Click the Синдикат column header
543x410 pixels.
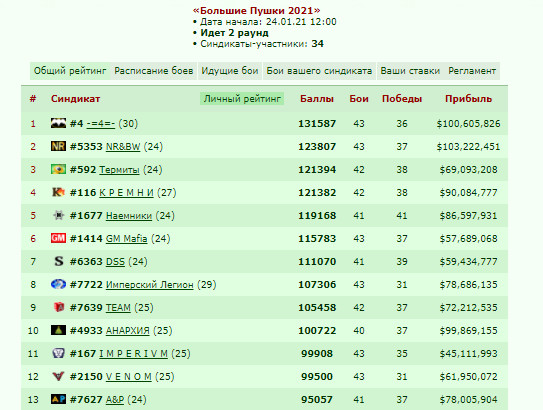coord(75,99)
